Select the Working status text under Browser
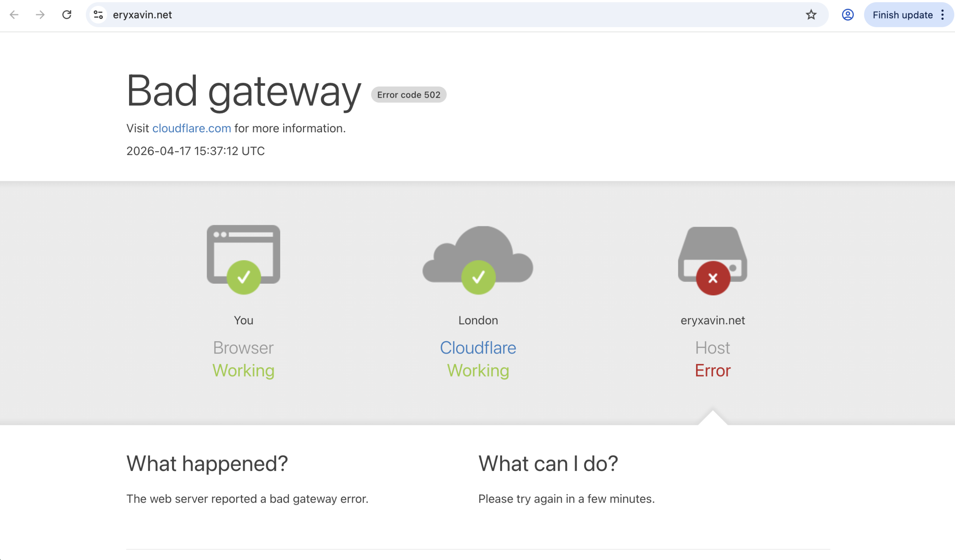Screen dimensions: 955x560 tap(244, 371)
